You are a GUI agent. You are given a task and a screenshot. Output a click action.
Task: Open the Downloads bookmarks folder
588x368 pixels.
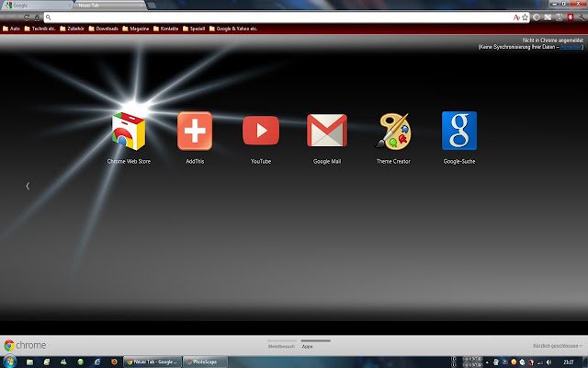[x=103, y=29]
